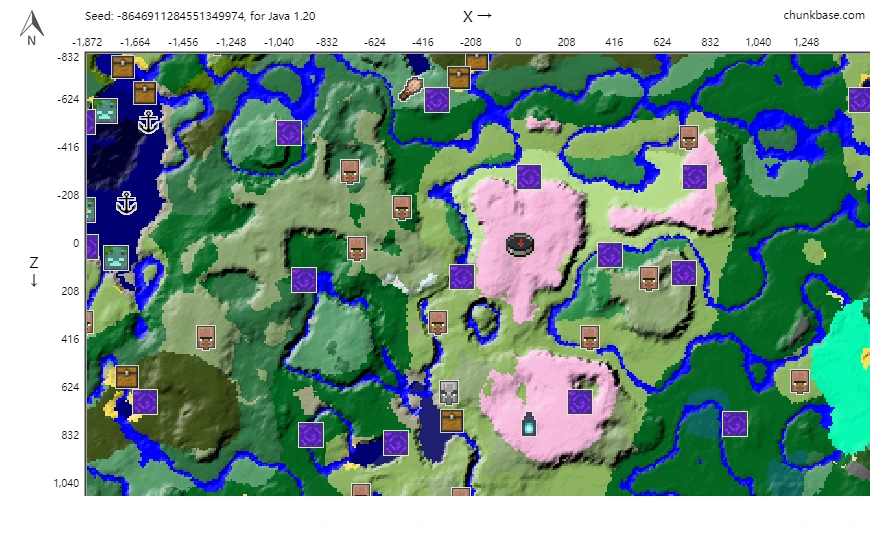Click '1,040' on the Z axis
870x540 pixels.
point(67,483)
